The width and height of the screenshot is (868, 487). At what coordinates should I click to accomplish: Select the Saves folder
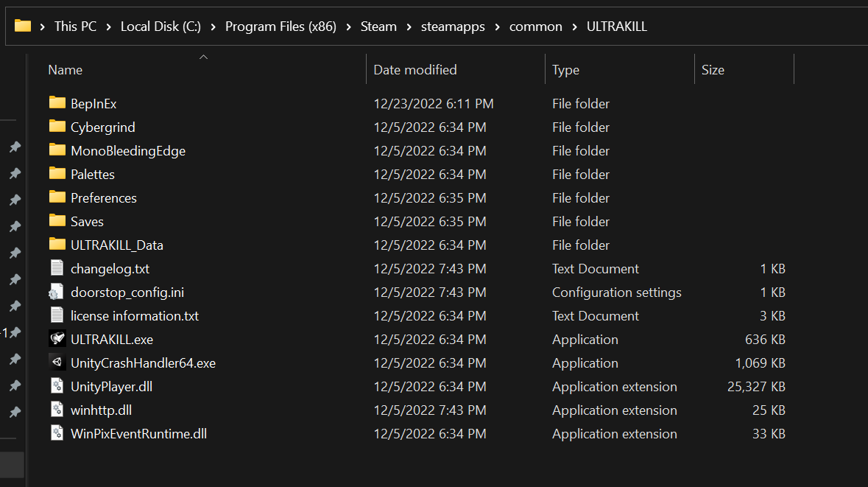click(x=87, y=221)
